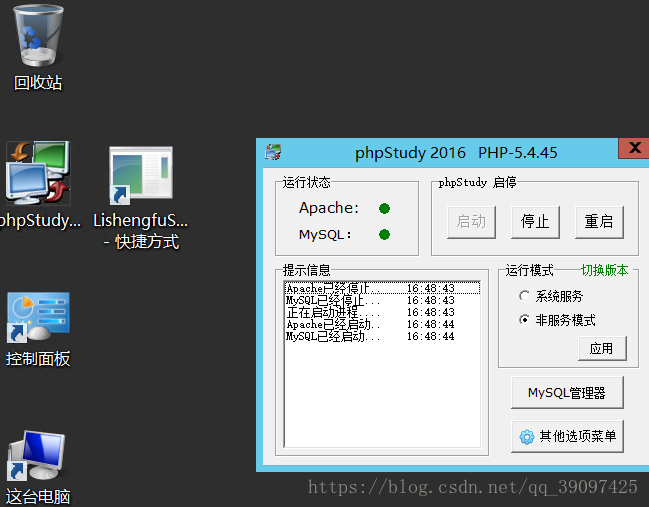Click the 'Apache:' status label
Image resolution: width=649 pixels, height=507 pixels.
pos(329,208)
